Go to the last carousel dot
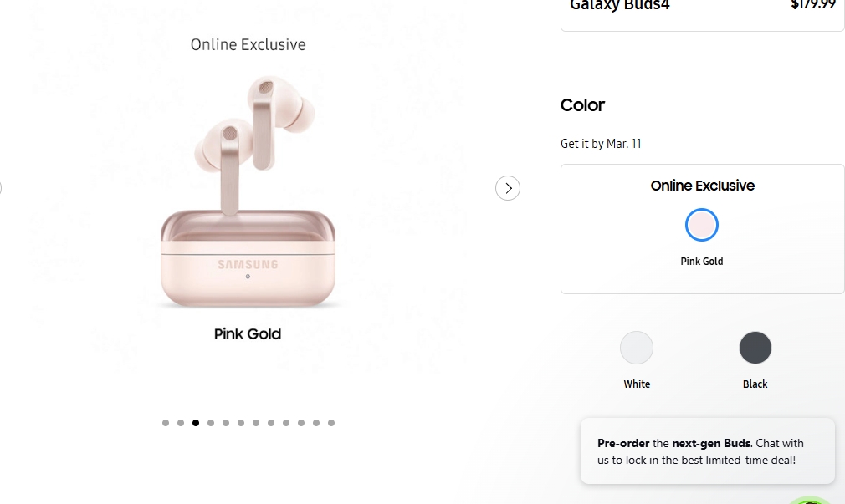845x504 pixels. tap(331, 423)
